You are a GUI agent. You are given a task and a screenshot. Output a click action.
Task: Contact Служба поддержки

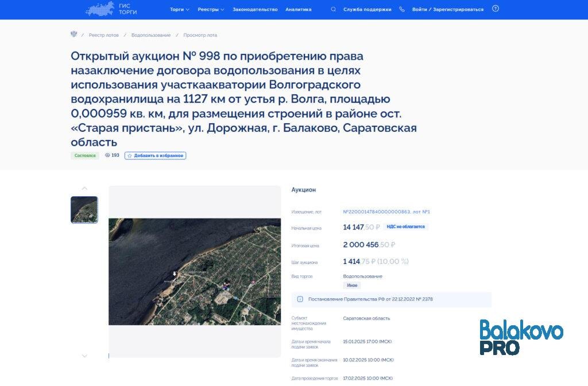(x=367, y=9)
